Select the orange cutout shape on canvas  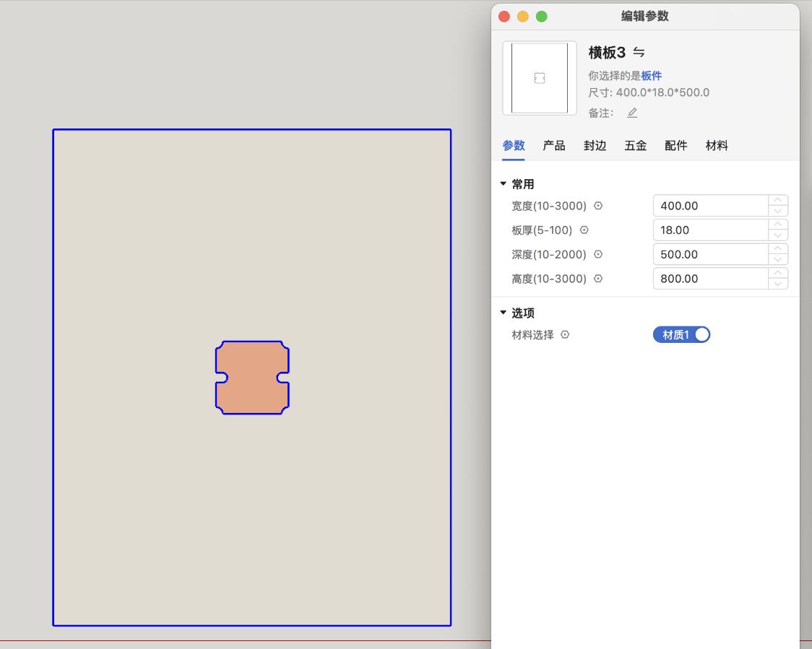252,378
